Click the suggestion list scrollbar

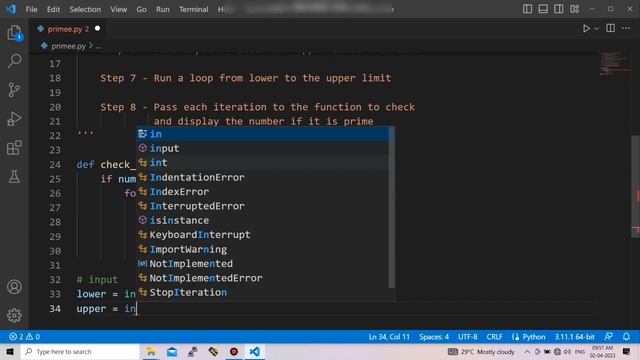coord(392,207)
